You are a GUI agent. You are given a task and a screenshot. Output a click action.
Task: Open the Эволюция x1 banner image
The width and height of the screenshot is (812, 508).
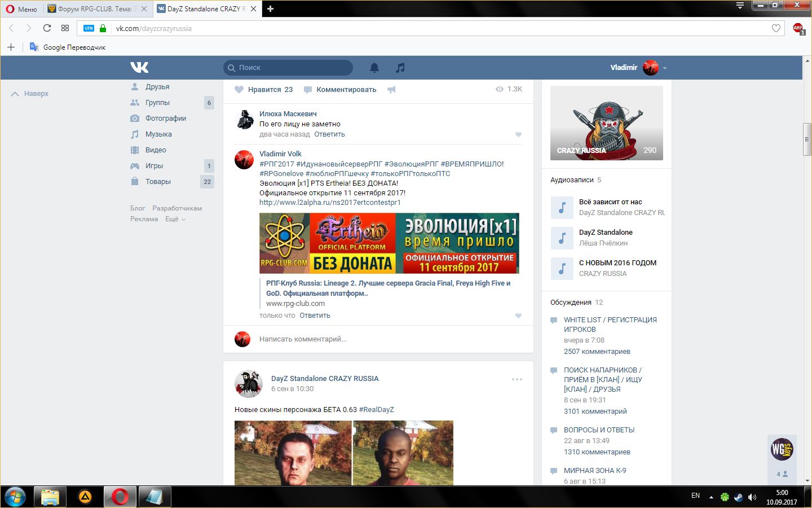click(389, 243)
